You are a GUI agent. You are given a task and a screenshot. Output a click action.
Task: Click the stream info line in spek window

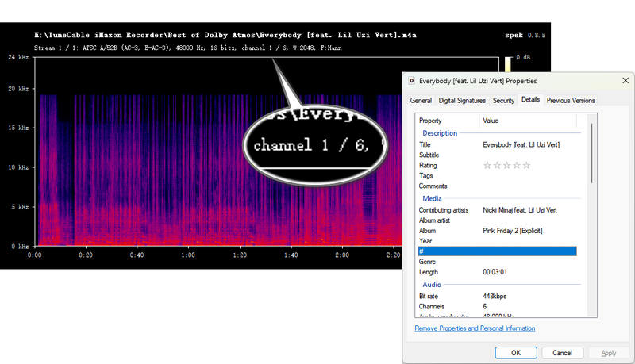187,48
